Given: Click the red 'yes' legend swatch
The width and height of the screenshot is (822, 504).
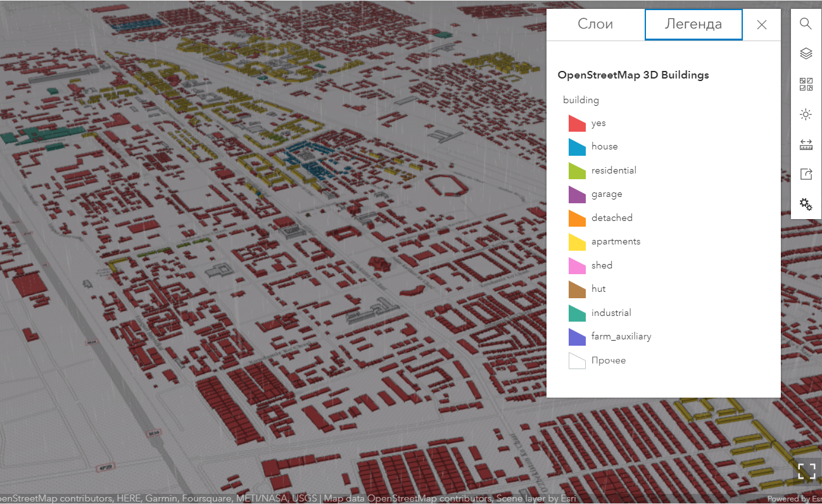Looking at the screenshot, I should (x=577, y=123).
